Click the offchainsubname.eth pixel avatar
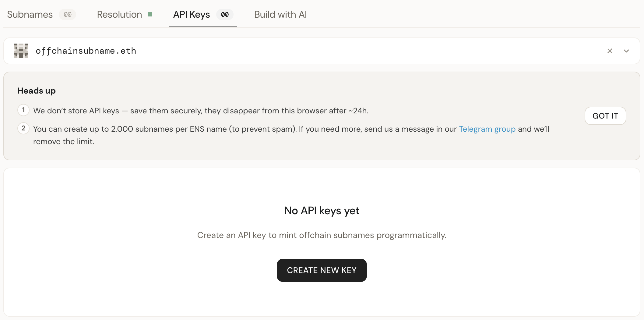 [21, 51]
